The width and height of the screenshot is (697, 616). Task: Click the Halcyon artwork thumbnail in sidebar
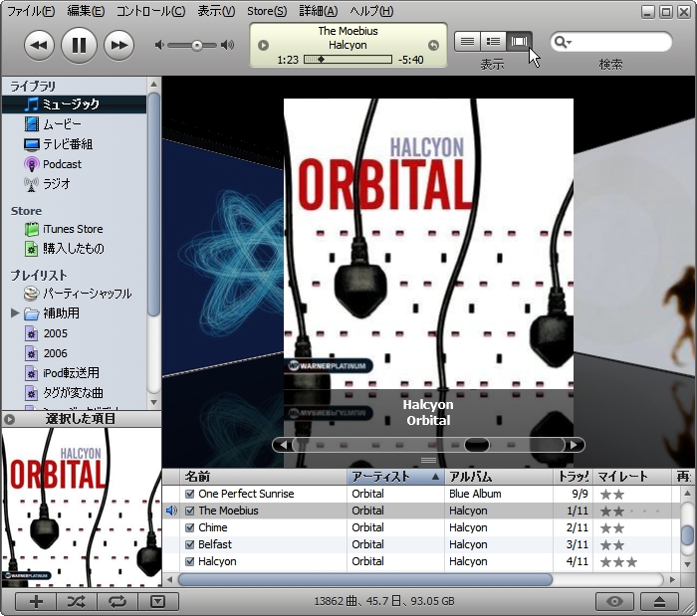click(x=82, y=508)
